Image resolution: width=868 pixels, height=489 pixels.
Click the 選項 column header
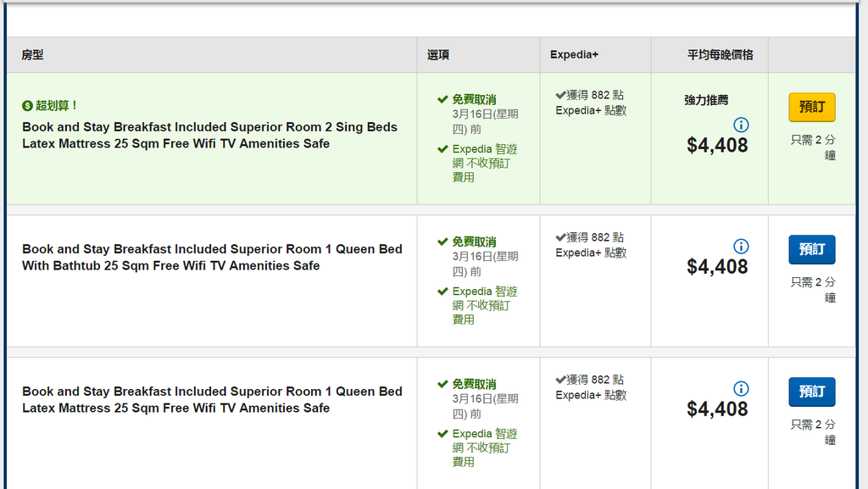(438, 55)
